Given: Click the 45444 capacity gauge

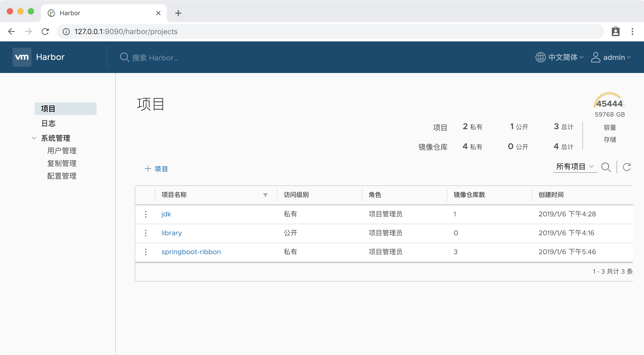Looking at the screenshot, I should pos(609,104).
